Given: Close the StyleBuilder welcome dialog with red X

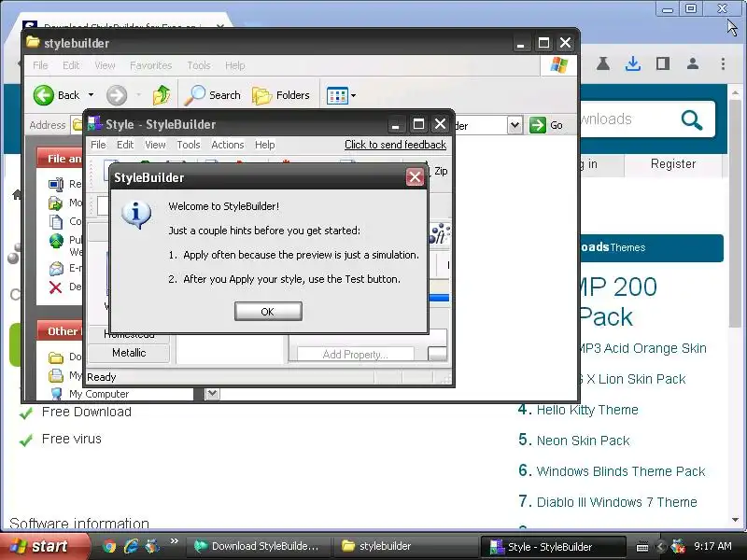Looking at the screenshot, I should [415, 177].
